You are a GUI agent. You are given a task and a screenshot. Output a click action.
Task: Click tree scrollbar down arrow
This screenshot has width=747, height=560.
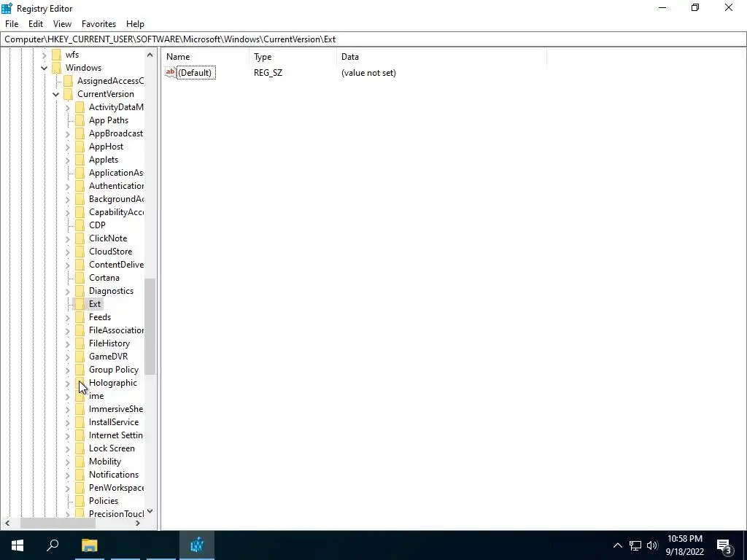click(150, 511)
